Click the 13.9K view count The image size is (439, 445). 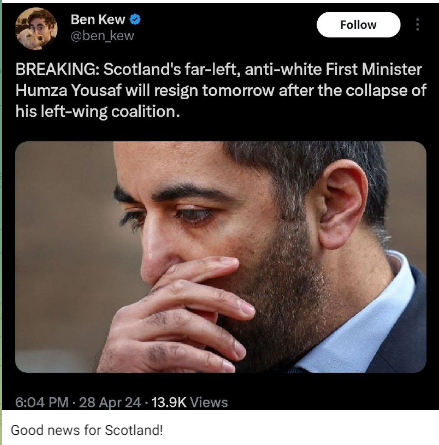169,402
